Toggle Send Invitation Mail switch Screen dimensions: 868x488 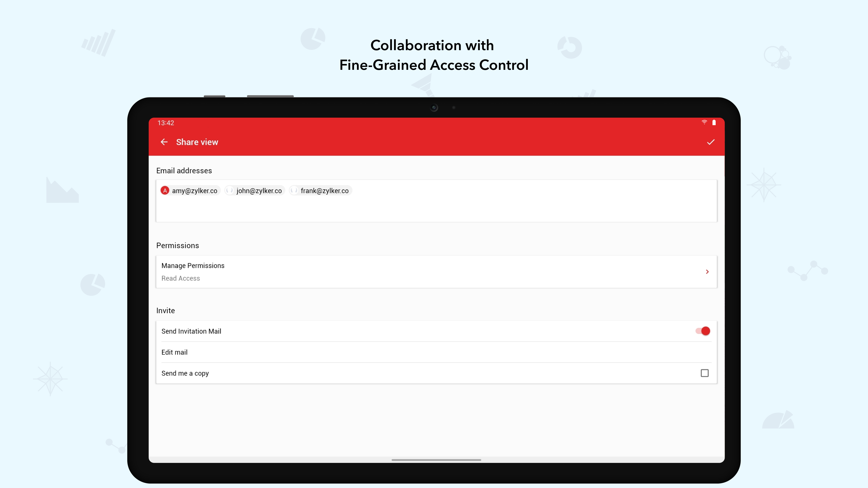(703, 331)
